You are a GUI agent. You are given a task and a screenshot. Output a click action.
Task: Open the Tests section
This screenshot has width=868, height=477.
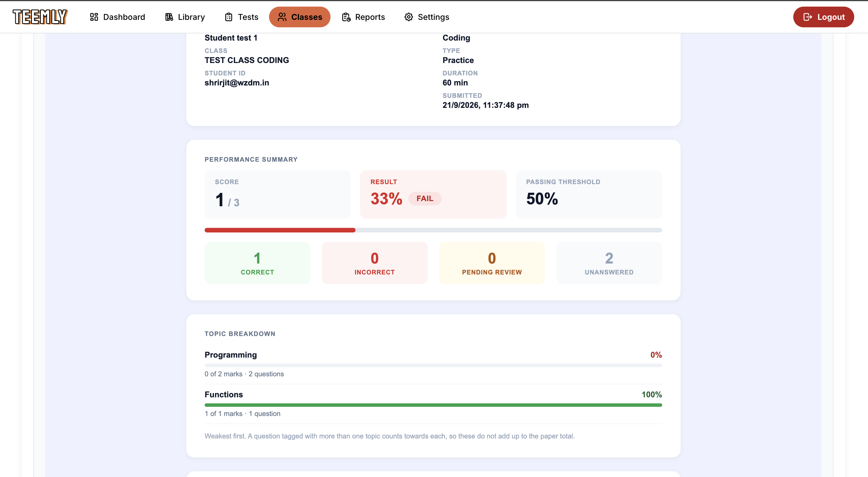241,17
